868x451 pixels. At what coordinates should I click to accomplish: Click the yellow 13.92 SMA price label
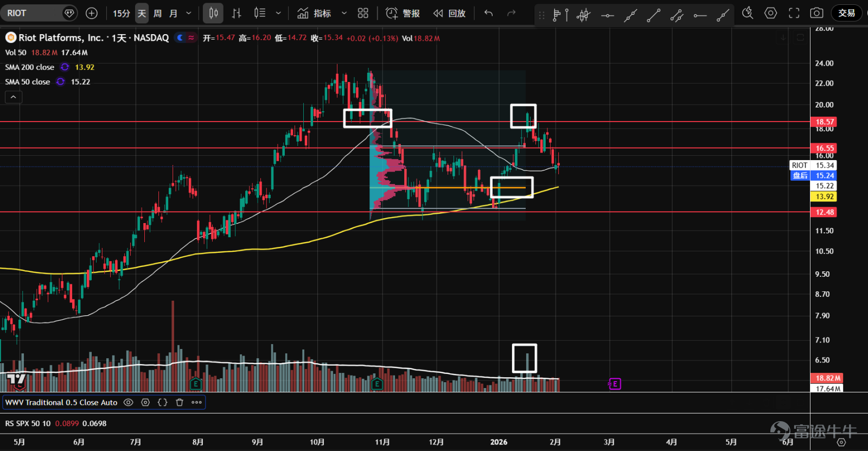point(824,196)
